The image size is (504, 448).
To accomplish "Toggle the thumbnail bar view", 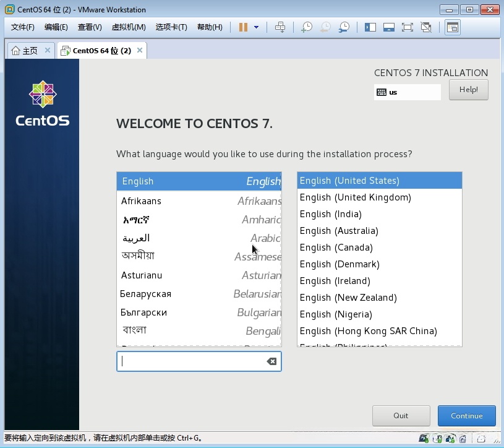I will point(389,27).
